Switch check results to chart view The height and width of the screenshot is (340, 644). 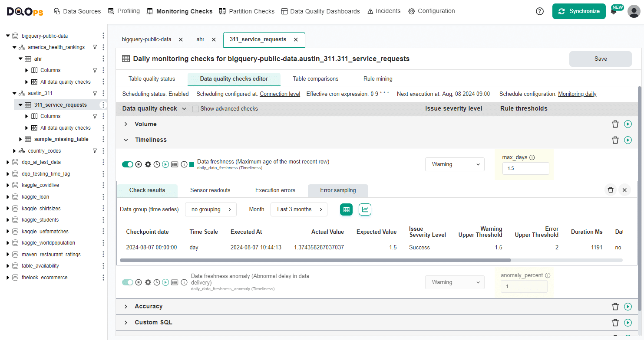365,209
